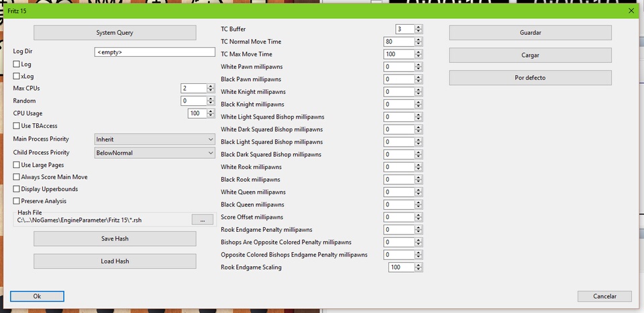Viewport: 644px width, 313px height.
Task: Reset settings with Por defecto
Action: click(x=530, y=78)
